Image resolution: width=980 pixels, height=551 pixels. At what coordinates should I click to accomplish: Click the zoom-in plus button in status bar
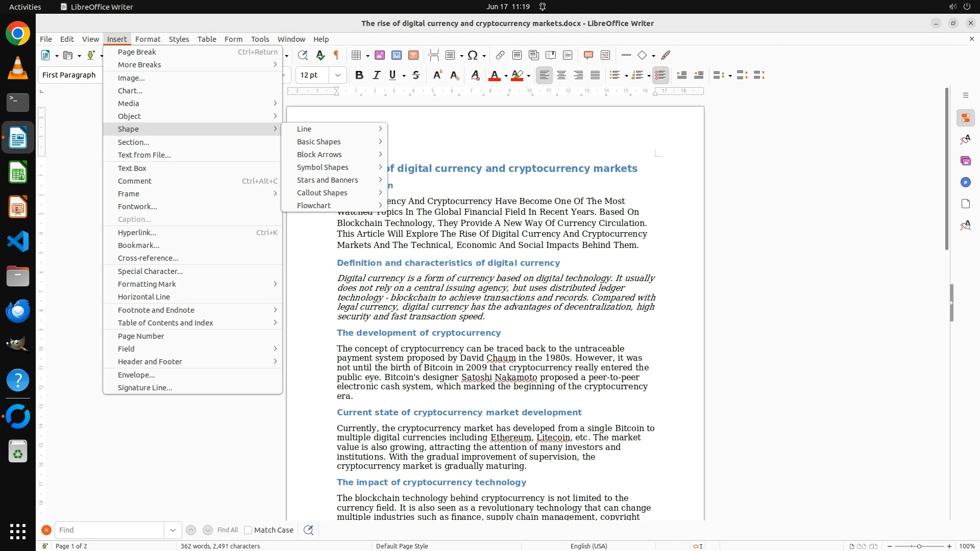pyautogui.click(x=949, y=546)
